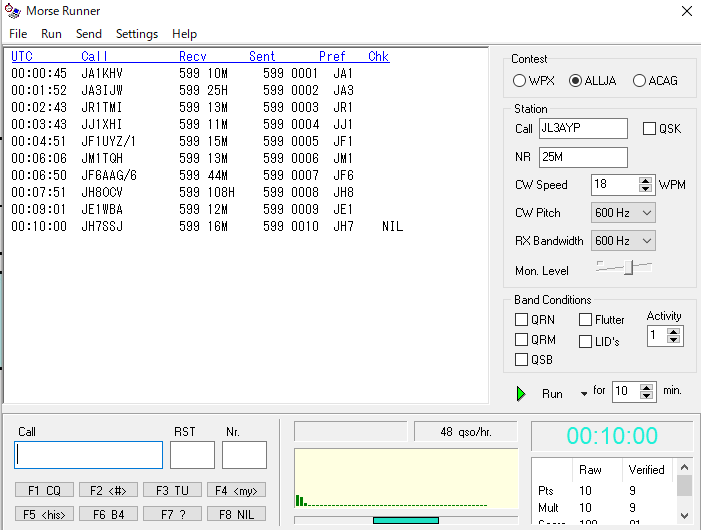Click the F6 B4 button
The image size is (701, 530).
108,514
